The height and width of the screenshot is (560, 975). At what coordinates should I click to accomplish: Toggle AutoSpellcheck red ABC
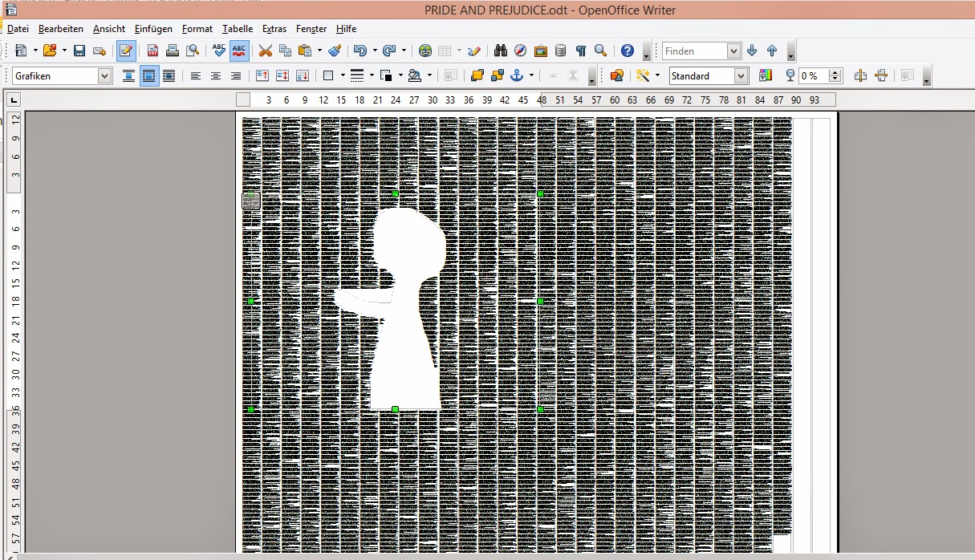(x=239, y=51)
